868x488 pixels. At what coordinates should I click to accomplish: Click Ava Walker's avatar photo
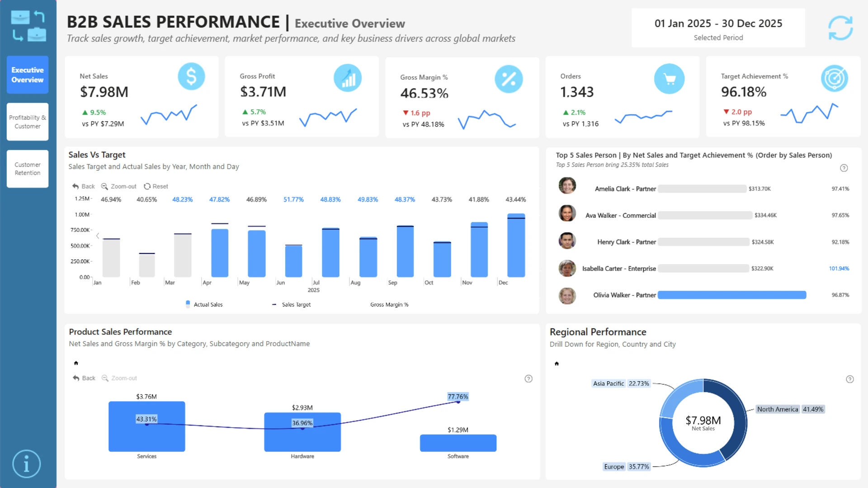[567, 213]
